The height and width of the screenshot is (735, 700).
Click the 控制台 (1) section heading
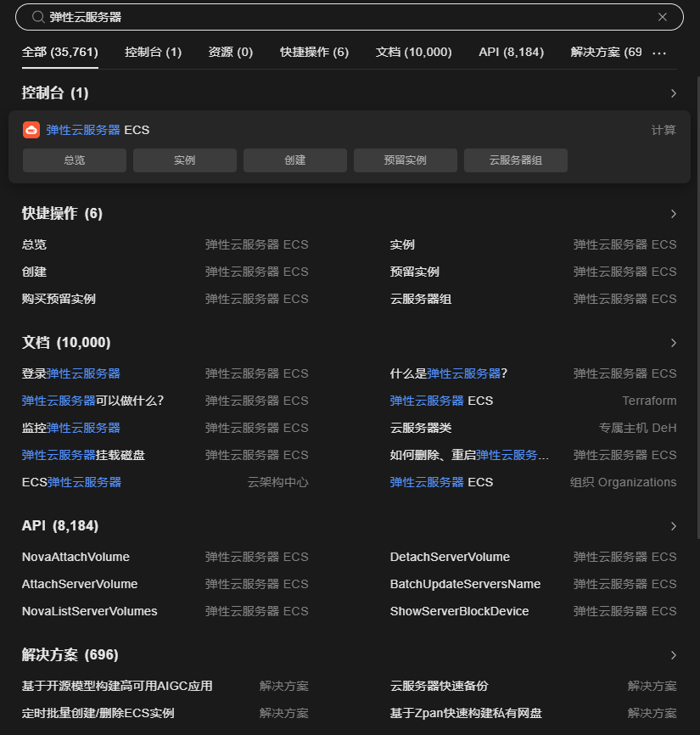(55, 93)
